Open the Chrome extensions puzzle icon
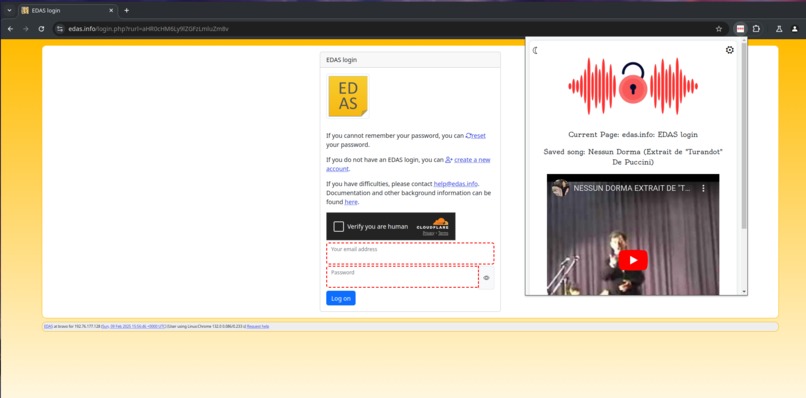 757,29
